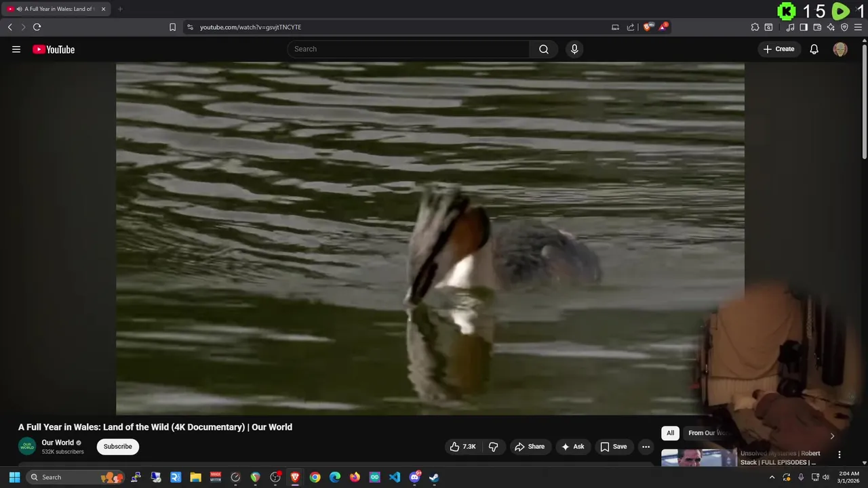The image size is (868, 488).
Task: Click the video player to pause
Action: pyautogui.click(x=430, y=238)
